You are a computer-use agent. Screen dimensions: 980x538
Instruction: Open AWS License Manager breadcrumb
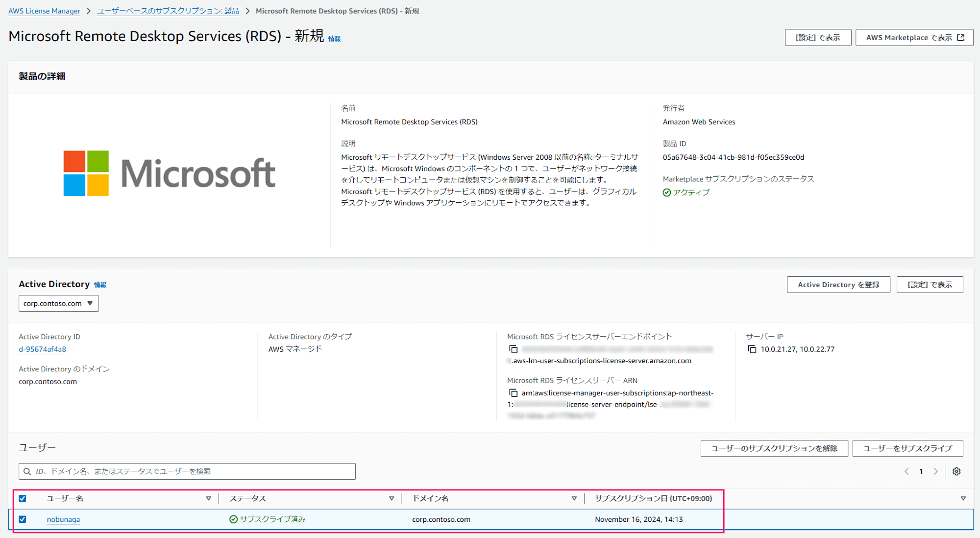44,11
